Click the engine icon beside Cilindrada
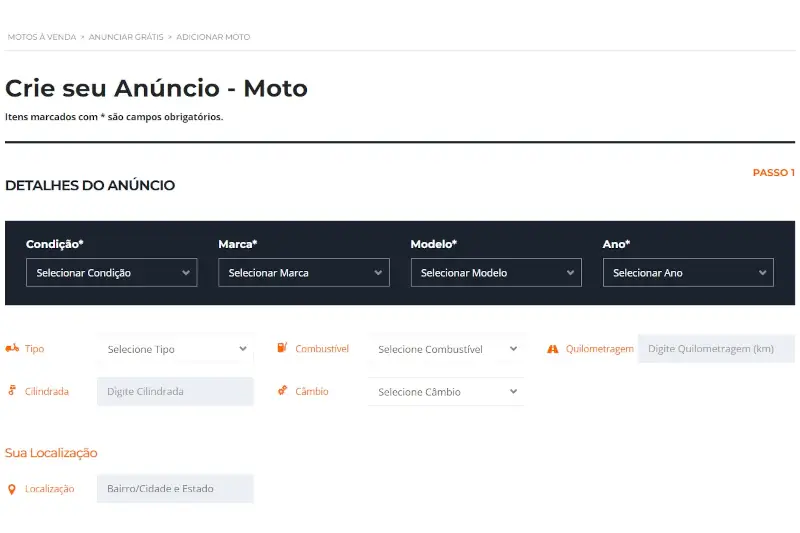 coord(12,391)
